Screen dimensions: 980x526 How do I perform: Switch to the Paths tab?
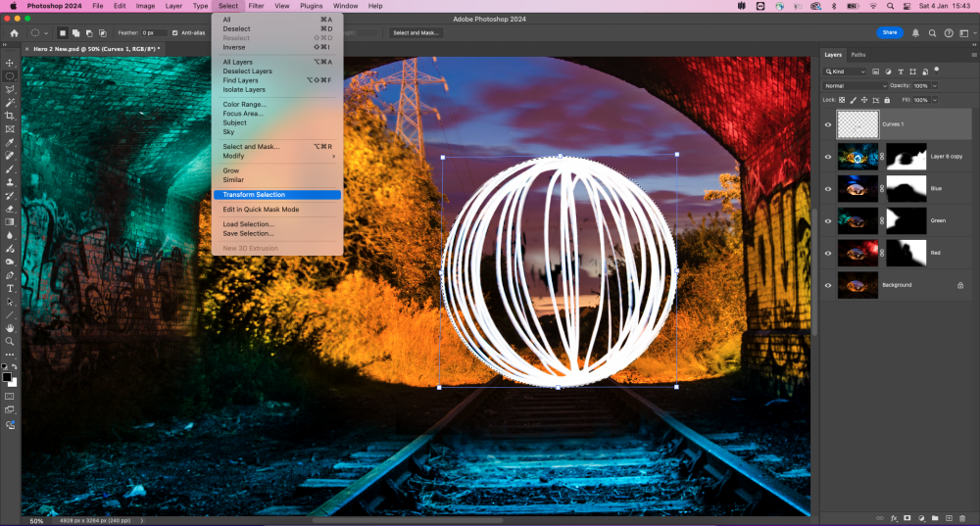click(x=858, y=55)
